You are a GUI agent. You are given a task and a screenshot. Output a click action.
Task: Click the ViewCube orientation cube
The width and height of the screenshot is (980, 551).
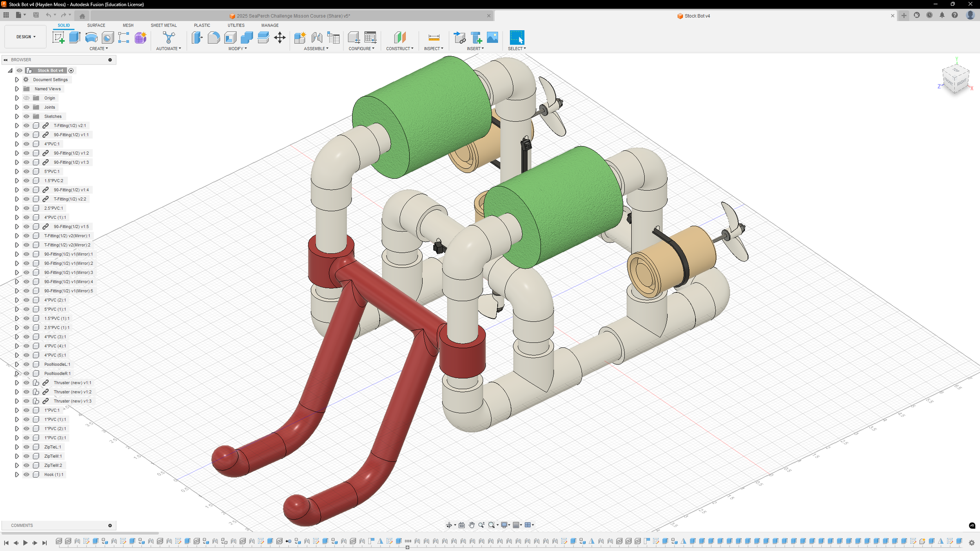click(955, 79)
